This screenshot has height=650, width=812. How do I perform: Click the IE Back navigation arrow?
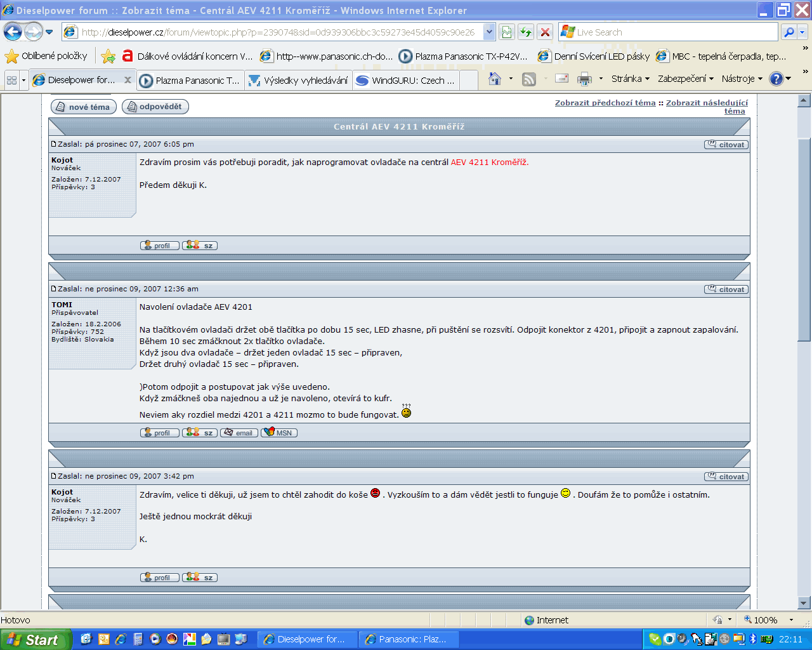point(13,32)
